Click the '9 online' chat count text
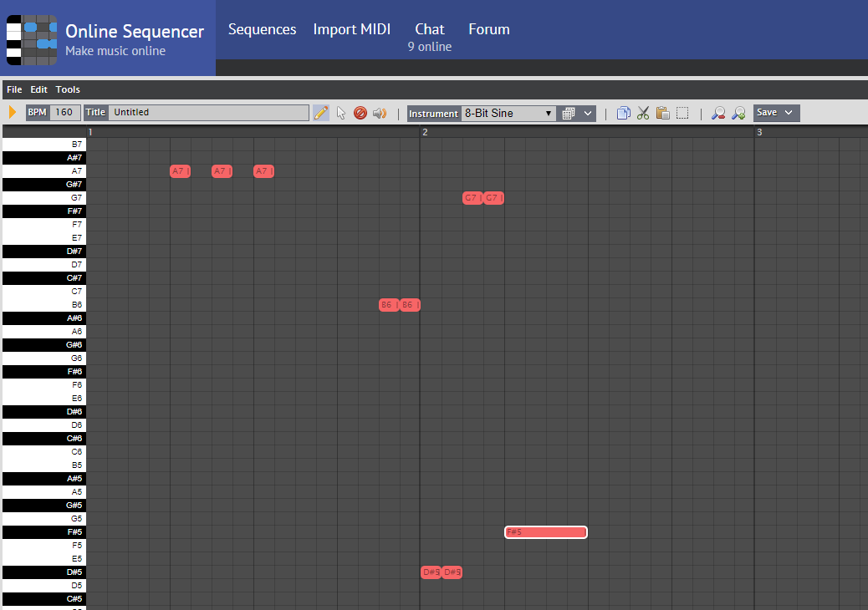This screenshot has height=610, width=868. 430,47
